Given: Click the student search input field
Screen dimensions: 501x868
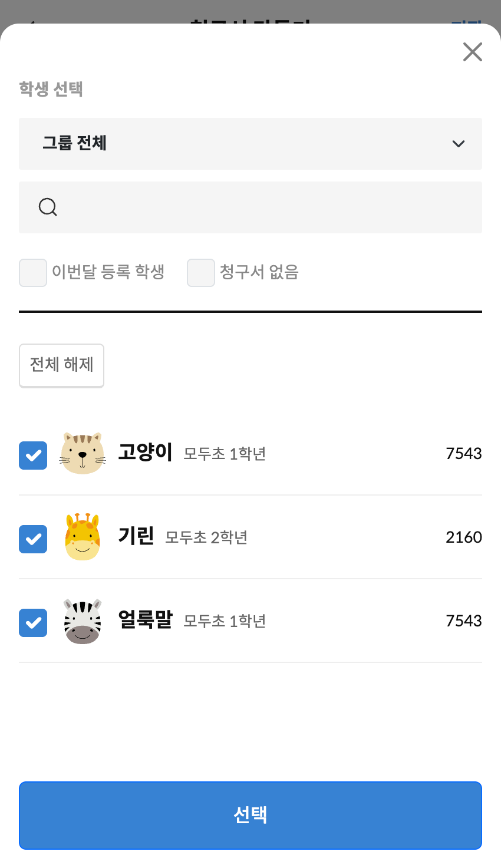Looking at the screenshot, I should coord(265,207).
